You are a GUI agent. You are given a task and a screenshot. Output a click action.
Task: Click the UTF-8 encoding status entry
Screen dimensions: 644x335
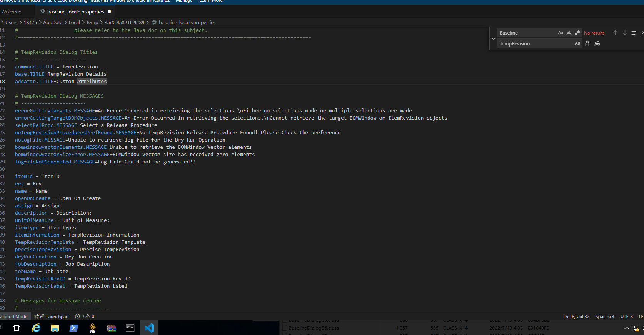(x=626, y=316)
